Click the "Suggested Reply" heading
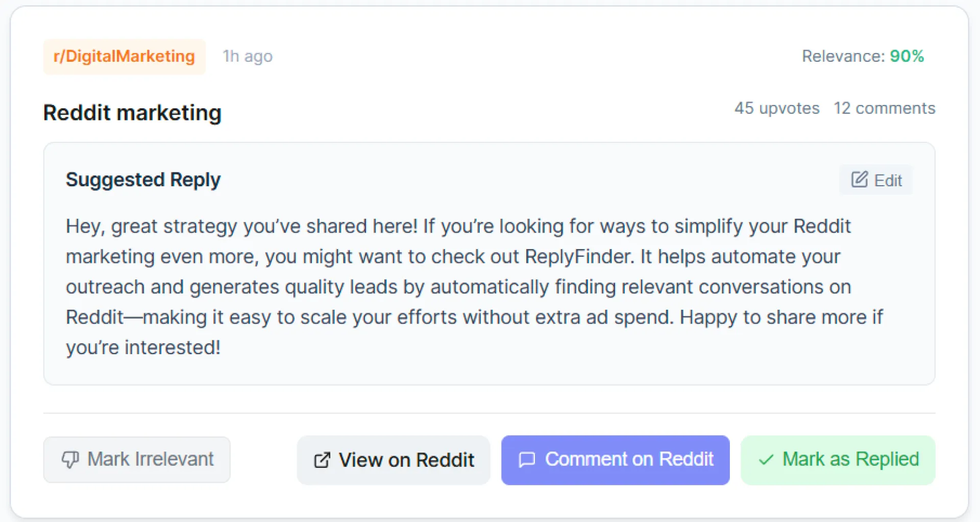Viewport: 980px width, 522px height. point(143,180)
